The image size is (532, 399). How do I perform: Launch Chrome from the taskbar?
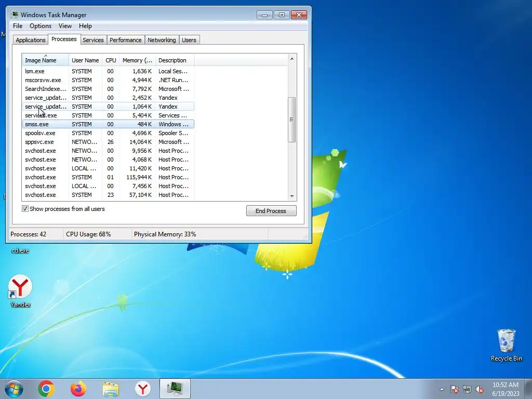[x=46, y=389]
